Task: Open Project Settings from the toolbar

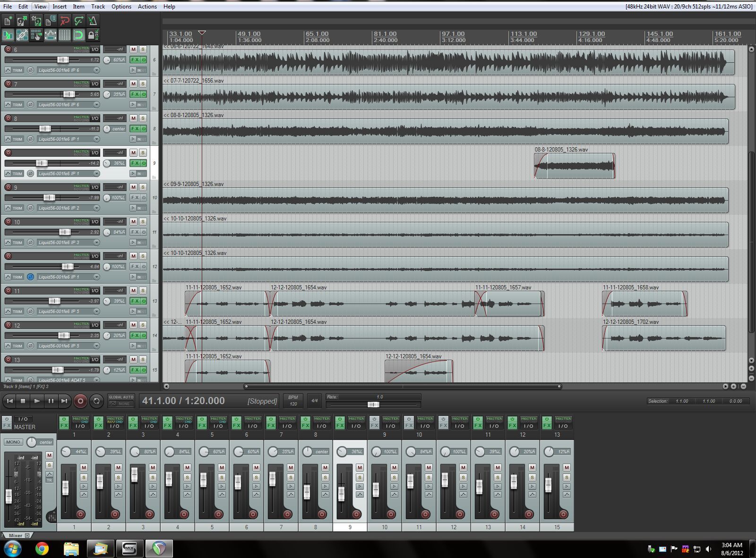Action: point(51,20)
